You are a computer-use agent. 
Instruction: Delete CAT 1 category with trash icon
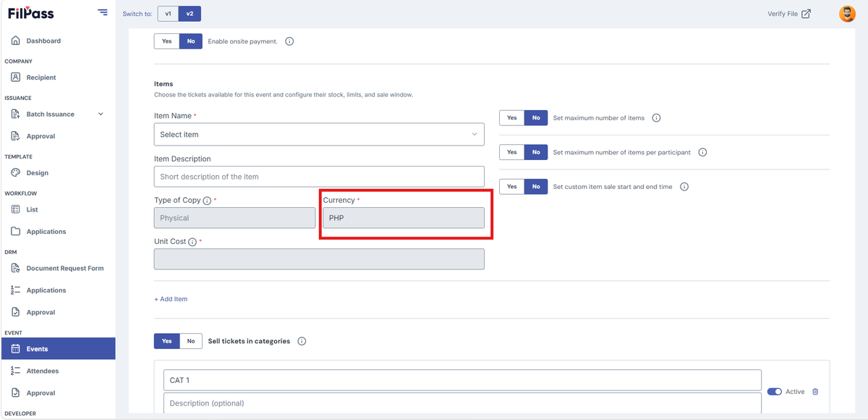coord(815,392)
